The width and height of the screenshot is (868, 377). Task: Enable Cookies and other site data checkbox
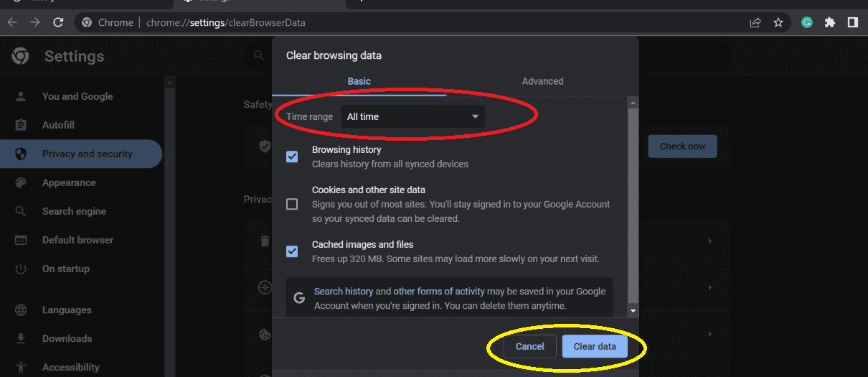click(292, 204)
